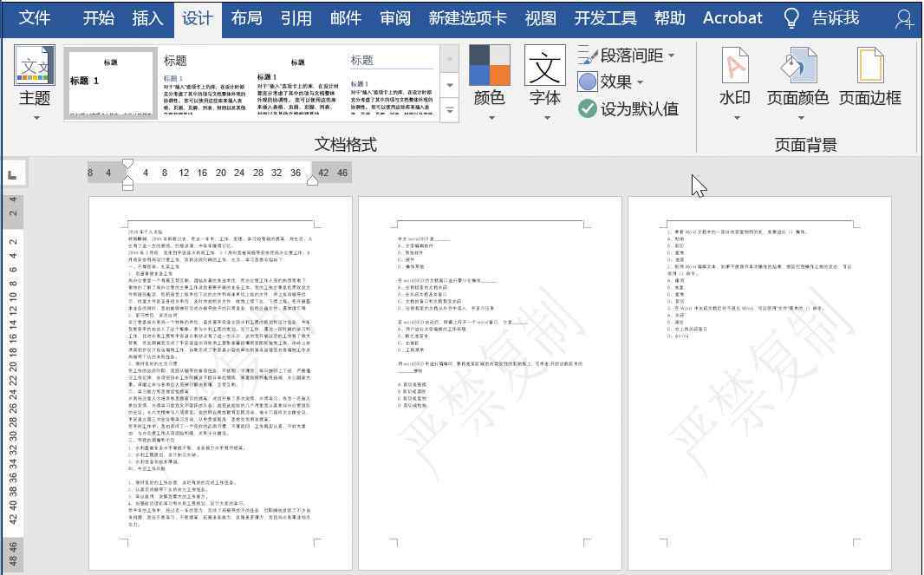Click the 水印 (Watermark) icon
This screenshot has height=575, width=924.
click(734, 66)
